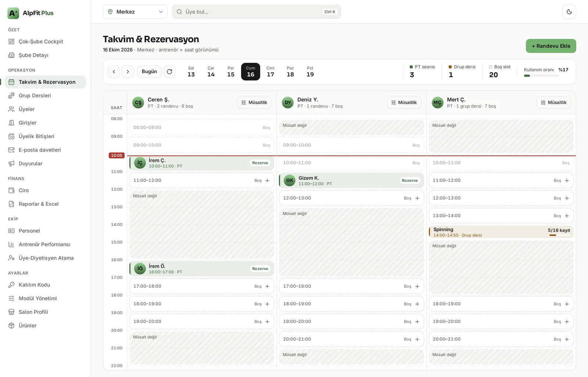Open Modül Yönetimi in sidebar

[x=45, y=298]
